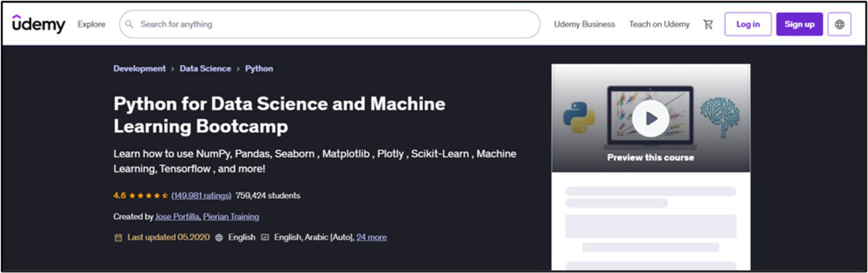Image resolution: width=868 pixels, height=273 pixels.
Task: Click the Python logo in preview
Action: click(579, 117)
